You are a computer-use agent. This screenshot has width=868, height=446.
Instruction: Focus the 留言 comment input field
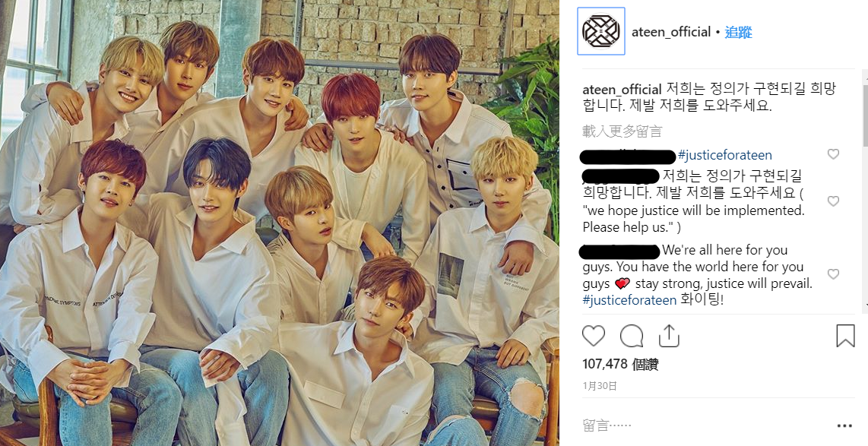[x=703, y=425]
